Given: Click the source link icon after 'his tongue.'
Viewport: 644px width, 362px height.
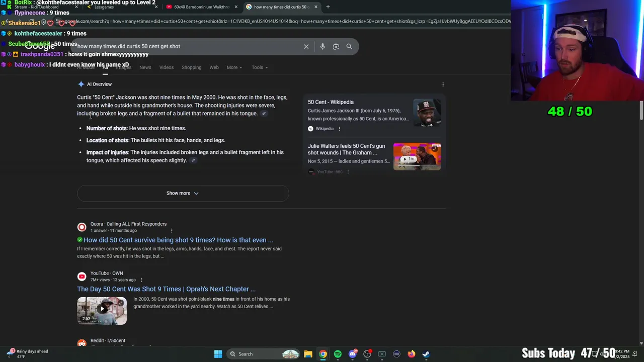Looking at the screenshot, I should pos(264,114).
